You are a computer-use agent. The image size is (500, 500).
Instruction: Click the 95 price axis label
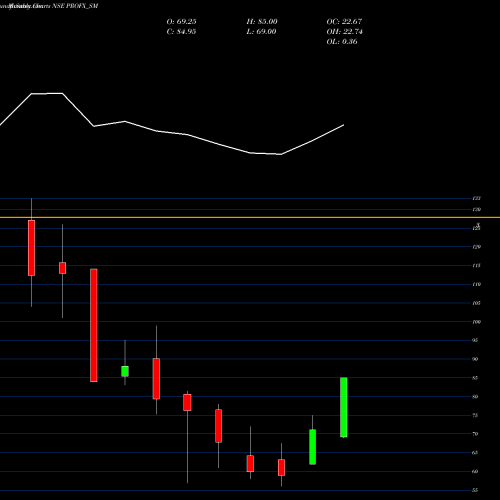click(475, 340)
